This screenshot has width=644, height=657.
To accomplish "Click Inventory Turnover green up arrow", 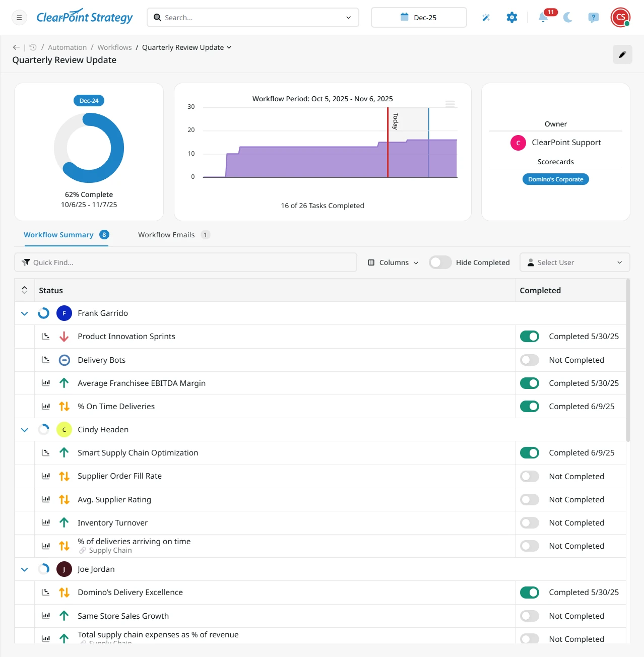I will pyautogui.click(x=64, y=522).
